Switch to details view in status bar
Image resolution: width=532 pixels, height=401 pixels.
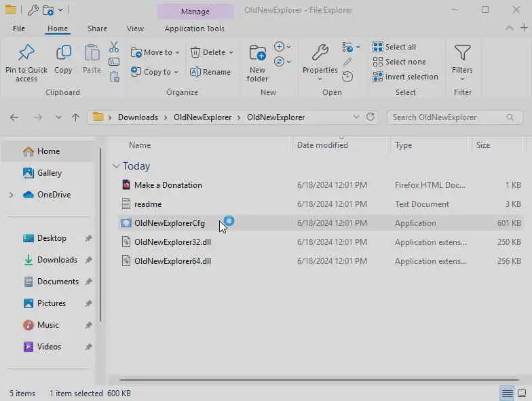(x=508, y=394)
